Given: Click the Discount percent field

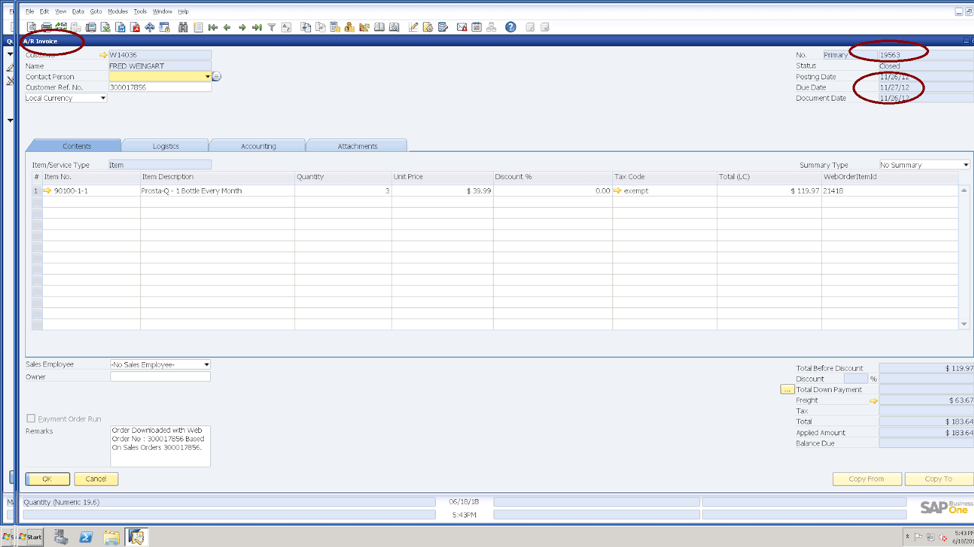Looking at the screenshot, I should coord(855,379).
